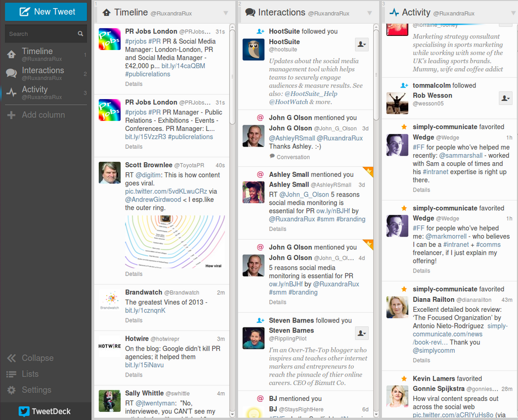This screenshot has width=518, height=420.
Task: Compose a message with the New Tweet button
Action: point(46,12)
